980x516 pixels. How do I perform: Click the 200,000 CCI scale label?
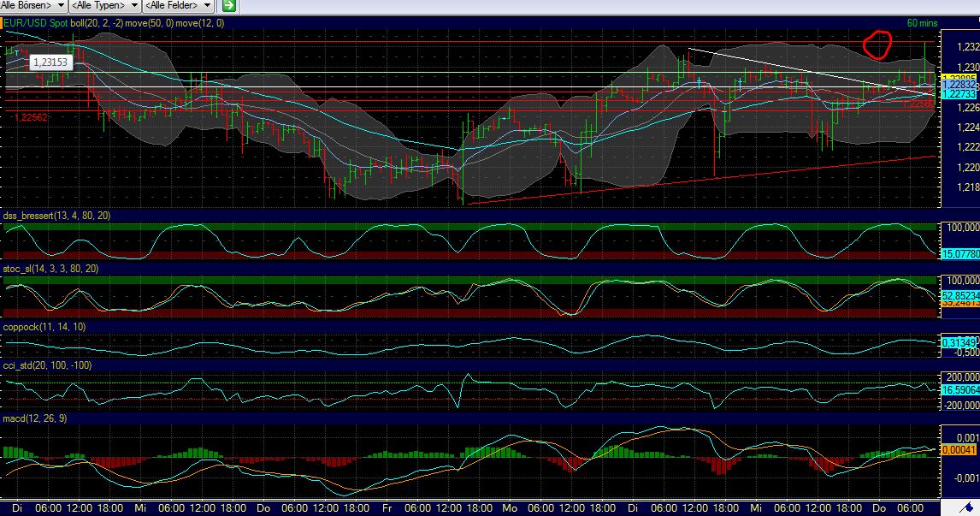click(x=963, y=377)
